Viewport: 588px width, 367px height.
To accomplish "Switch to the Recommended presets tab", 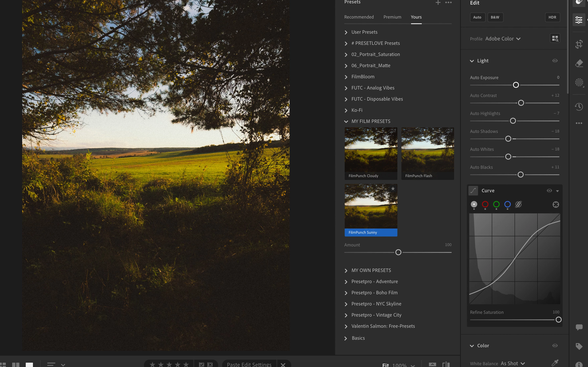I will click(359, 17).
